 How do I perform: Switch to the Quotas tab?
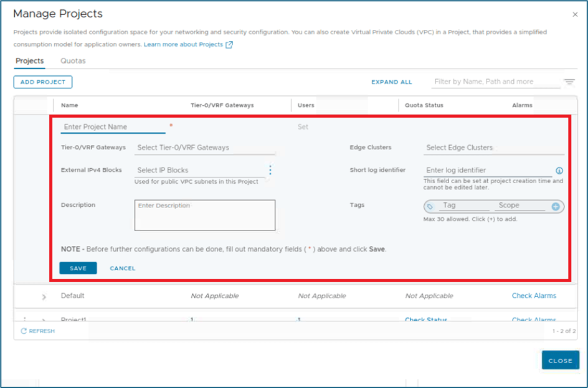click(x=73, y=61)
